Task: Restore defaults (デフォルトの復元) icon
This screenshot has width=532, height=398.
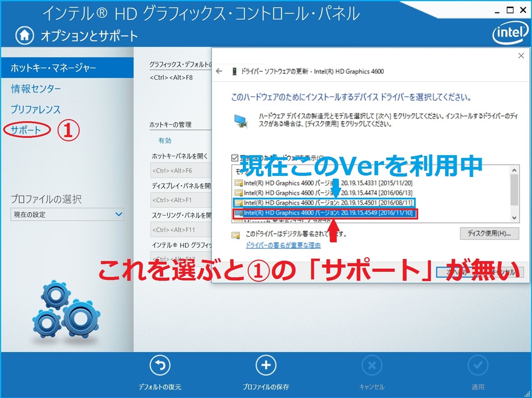Action: 160,365
